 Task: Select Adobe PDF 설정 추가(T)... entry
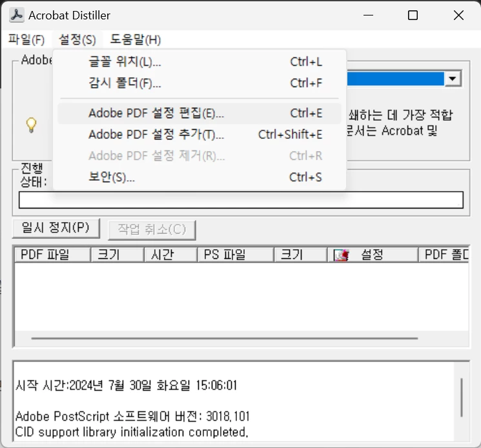click(200, 134)
